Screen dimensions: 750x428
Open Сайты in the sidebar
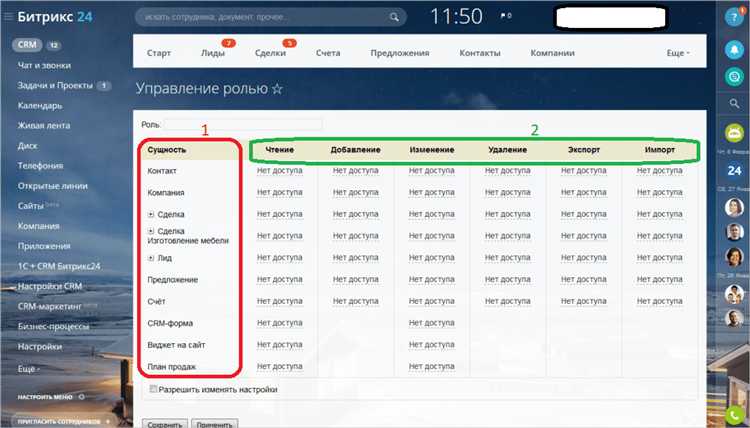coord(31,206)
